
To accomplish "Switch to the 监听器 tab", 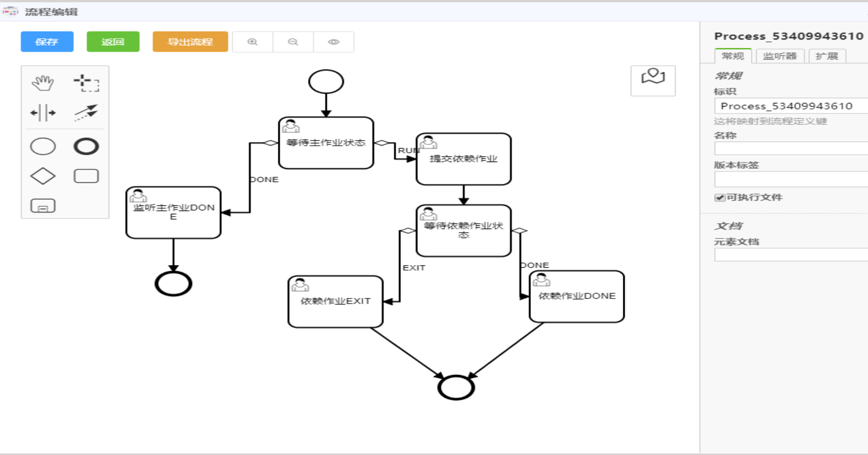I will click(x=780, y=56).
